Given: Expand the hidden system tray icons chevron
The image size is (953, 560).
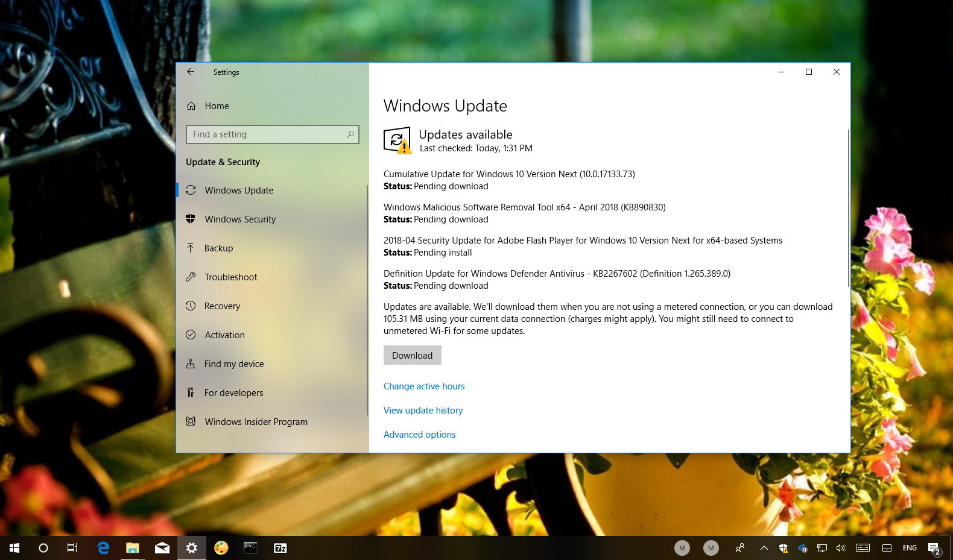Looking at the screenshot, I should tap(764, 548).
